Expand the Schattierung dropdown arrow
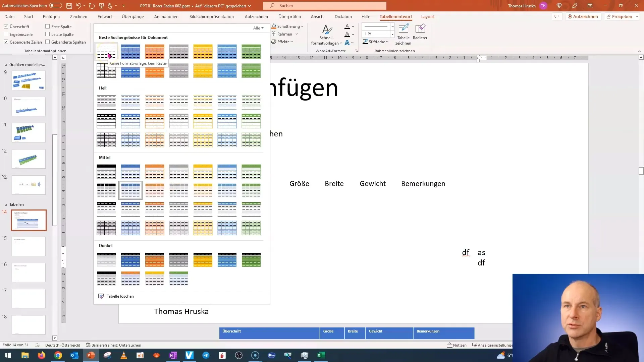 tap(302, 26)
